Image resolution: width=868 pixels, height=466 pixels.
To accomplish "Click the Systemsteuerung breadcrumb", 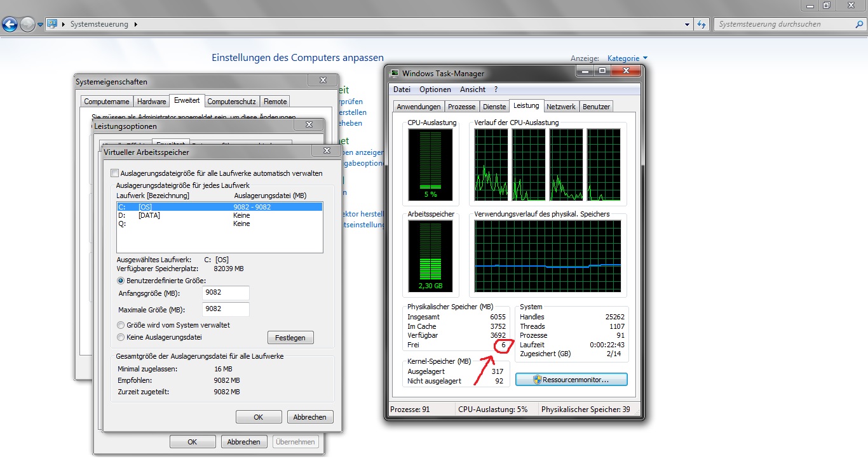I will tap(99, 24).
